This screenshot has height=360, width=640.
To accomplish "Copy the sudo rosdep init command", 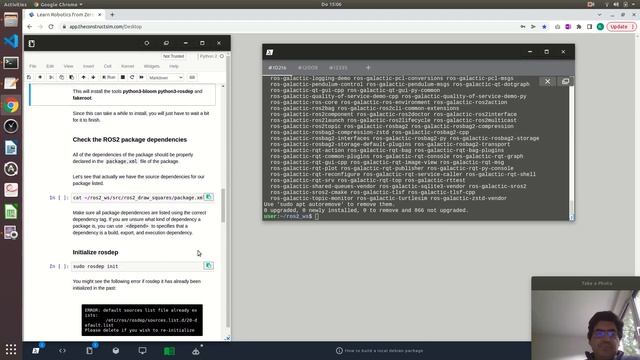I will click(208, 266).
